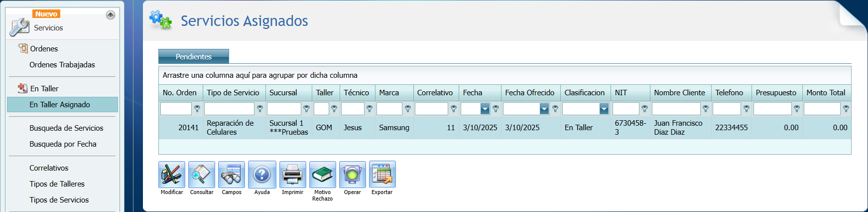Open Ordenes Trabajadas in the sidebar
Viewport: 868px width, 212px height.
[x=62, y=65]
